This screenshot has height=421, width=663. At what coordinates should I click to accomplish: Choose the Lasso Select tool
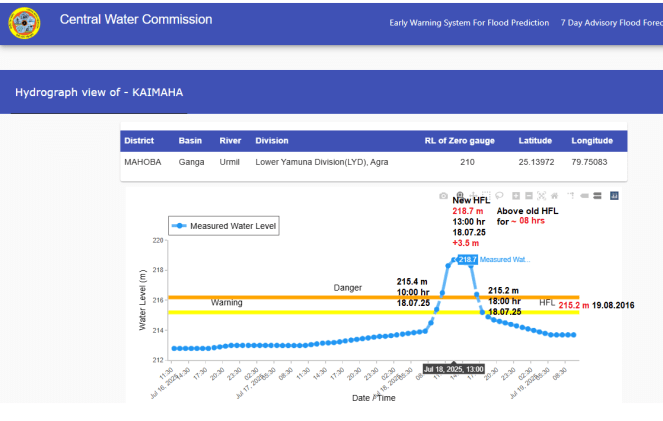498,196
